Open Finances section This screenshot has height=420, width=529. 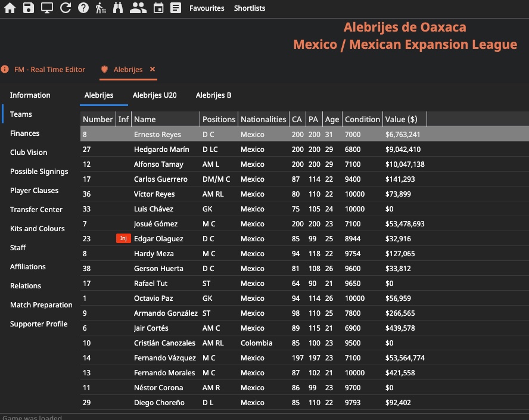point(24,133)
